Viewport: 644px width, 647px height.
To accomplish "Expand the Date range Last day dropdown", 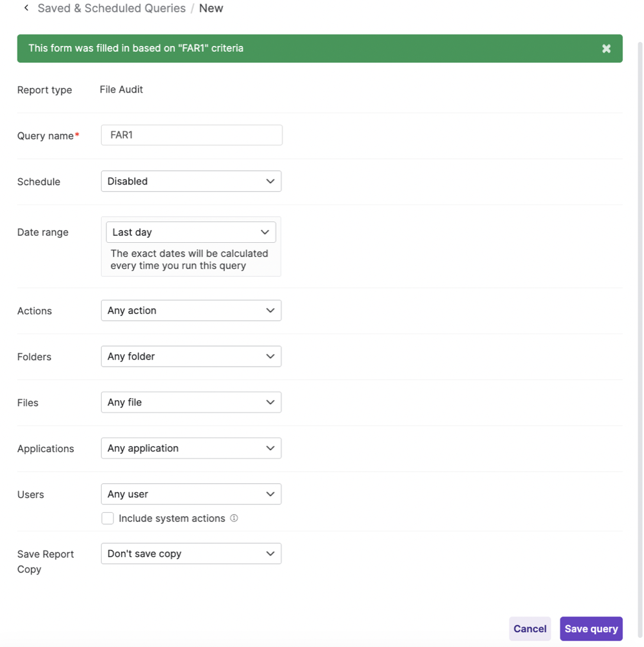I will 190,232.
